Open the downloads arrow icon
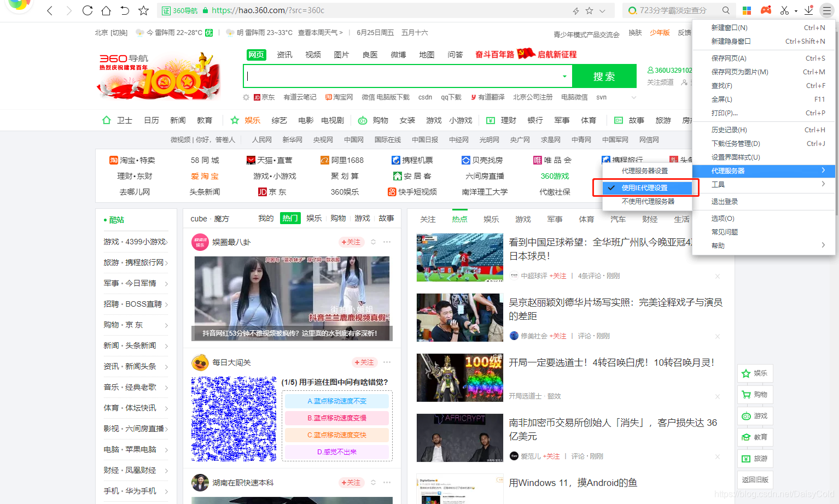Screen dimensions: 839x504 pos(808,10)
